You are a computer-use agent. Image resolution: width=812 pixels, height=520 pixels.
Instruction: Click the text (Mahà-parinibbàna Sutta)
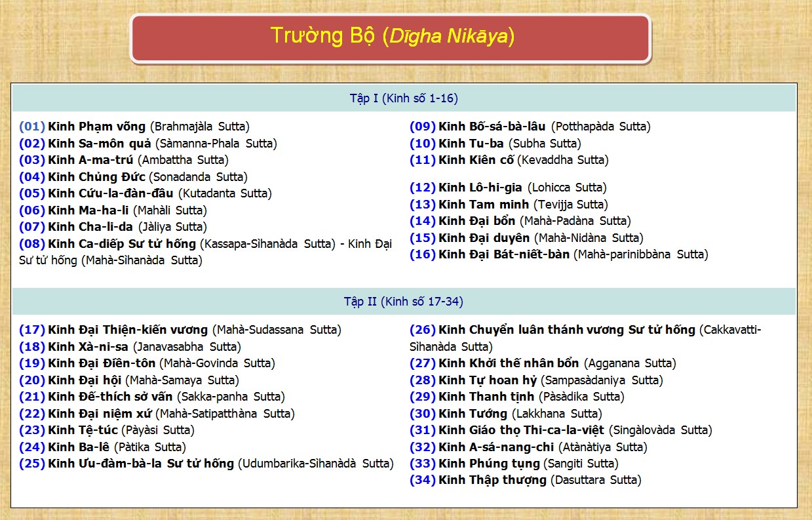pos(641,254)
